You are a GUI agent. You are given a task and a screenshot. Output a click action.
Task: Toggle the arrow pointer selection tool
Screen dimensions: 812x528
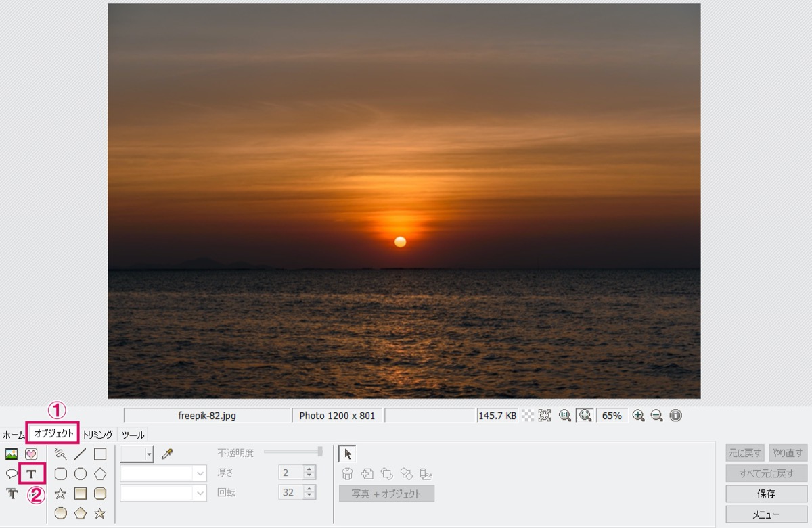click(347, 454)
